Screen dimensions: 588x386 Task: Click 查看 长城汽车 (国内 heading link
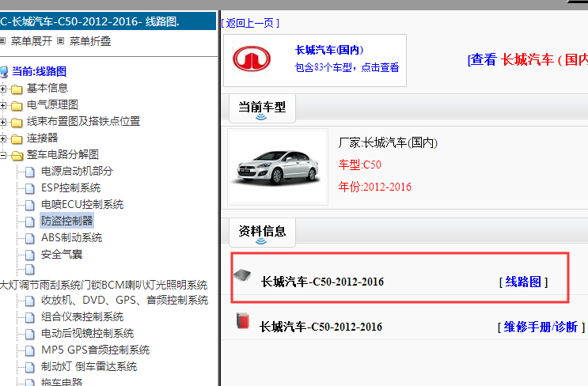tap(528, 60)
